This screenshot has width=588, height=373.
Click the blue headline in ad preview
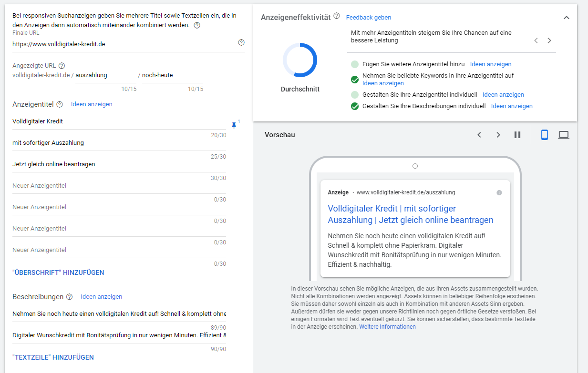411,214
